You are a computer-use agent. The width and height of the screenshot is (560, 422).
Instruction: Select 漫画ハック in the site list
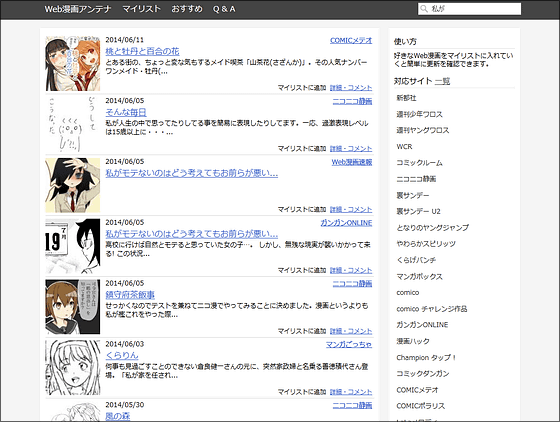413,341
